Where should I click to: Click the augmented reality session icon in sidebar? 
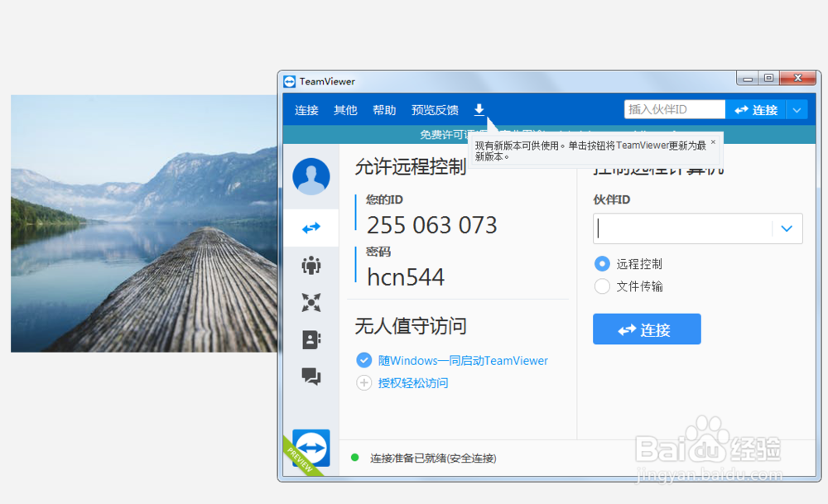[310, 302]
